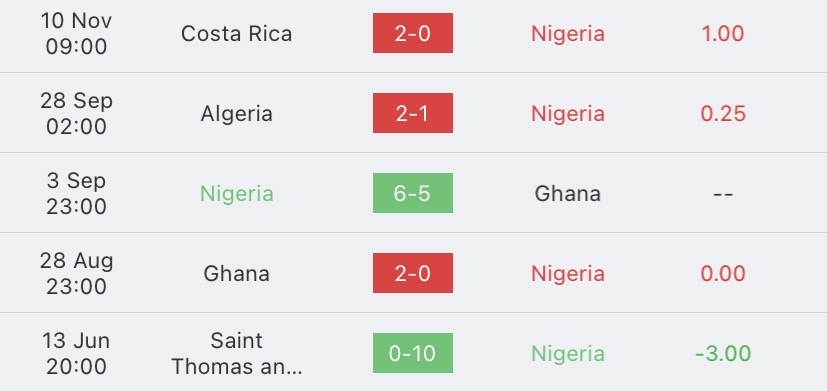This screenshot has width=827, height=391.
Task: Select the 0.25 handicap value
Action: [x=723, y=114]
